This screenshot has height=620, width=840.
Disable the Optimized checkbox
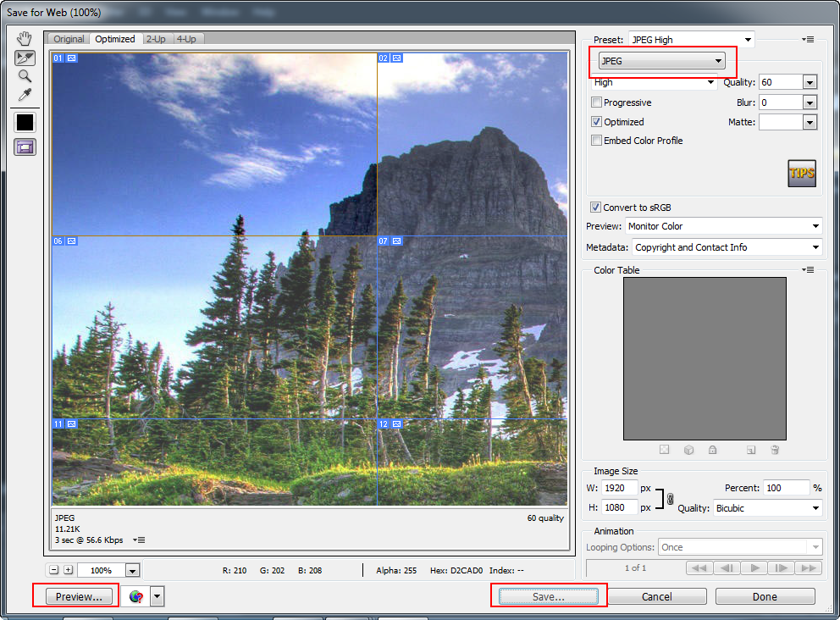[x=597, y=121]
